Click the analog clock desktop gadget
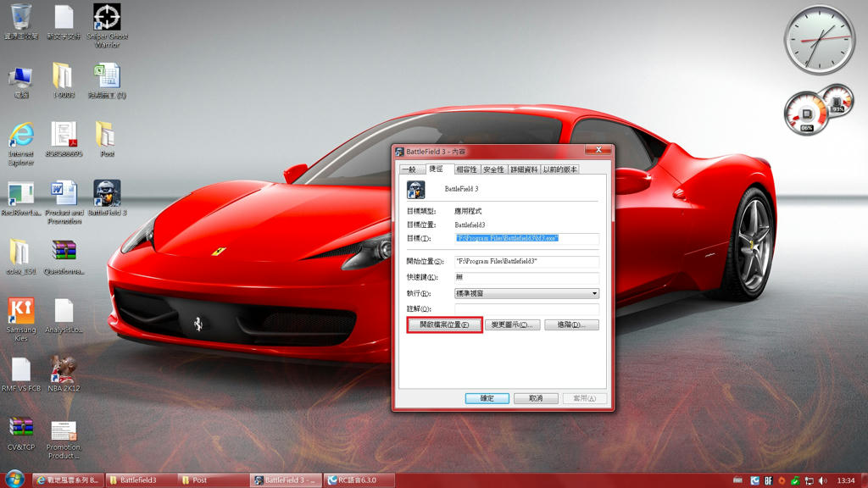 [820, 40]
